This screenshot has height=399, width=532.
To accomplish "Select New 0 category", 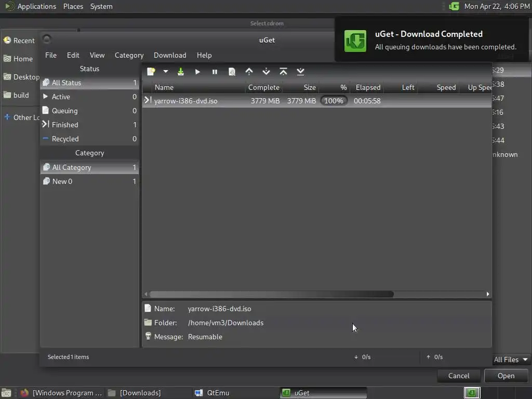I will pos(89,181).
